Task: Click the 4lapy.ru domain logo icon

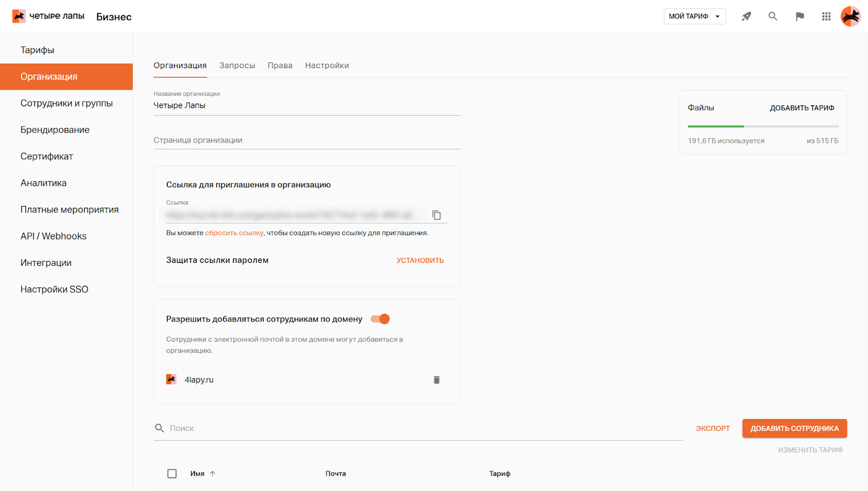Action: (171, 379)
